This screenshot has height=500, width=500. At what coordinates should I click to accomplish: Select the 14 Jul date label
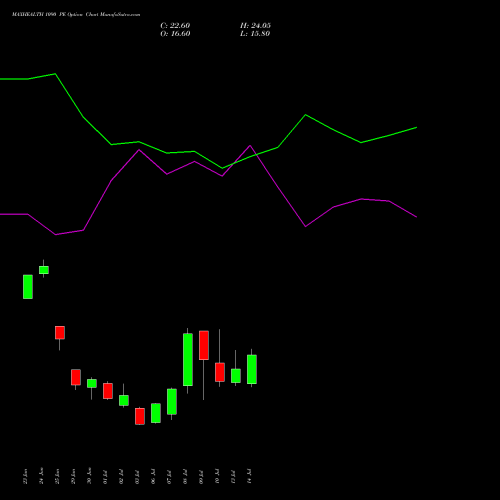250,476
